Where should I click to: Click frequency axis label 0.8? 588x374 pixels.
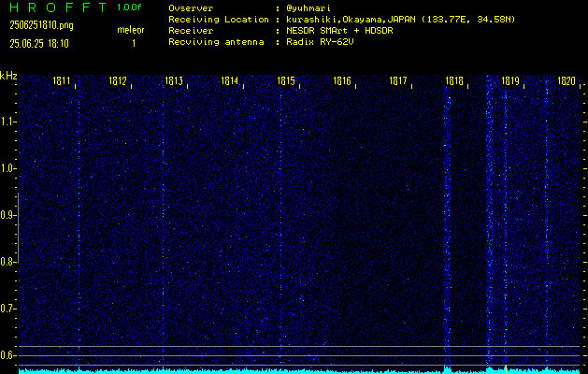[7, 262]
